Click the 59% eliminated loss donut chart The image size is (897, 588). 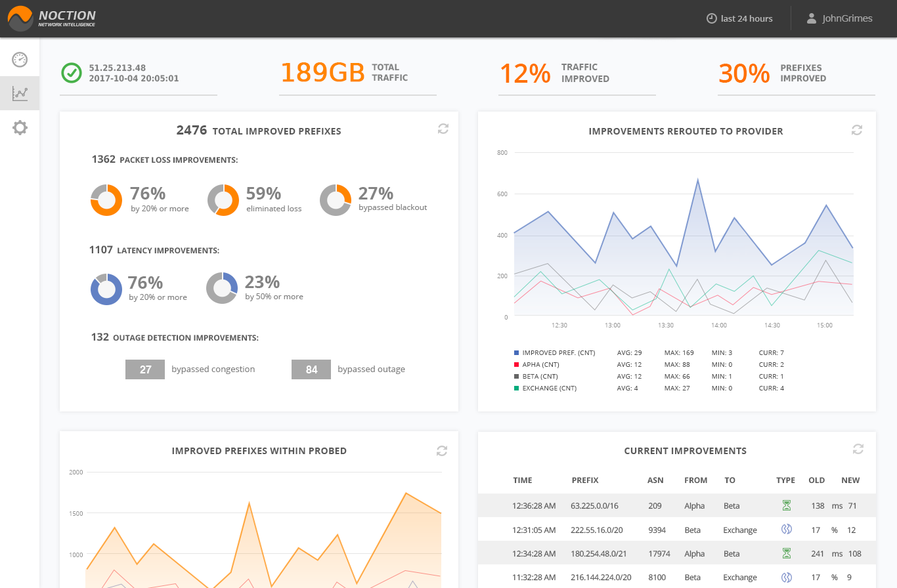(223, 200)
